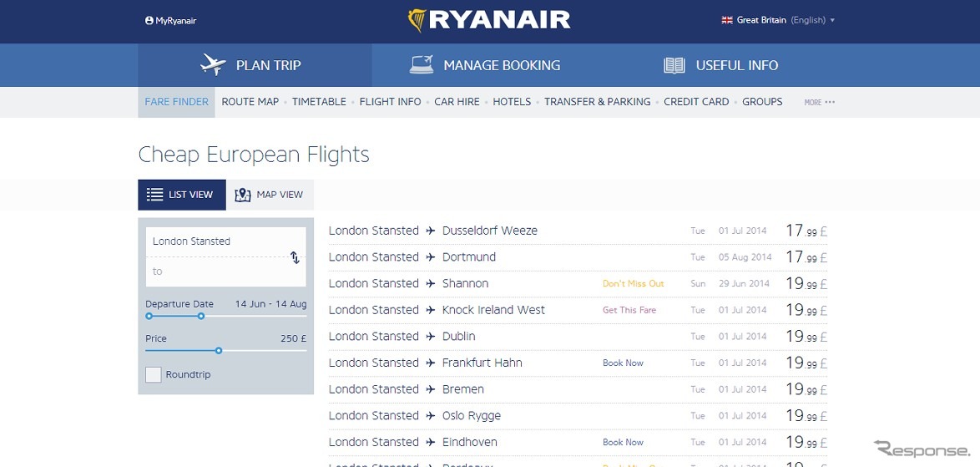This screenshot has width=980, height=467.
Task: Click the British flag icon
Action: click(x=727, y=20)
